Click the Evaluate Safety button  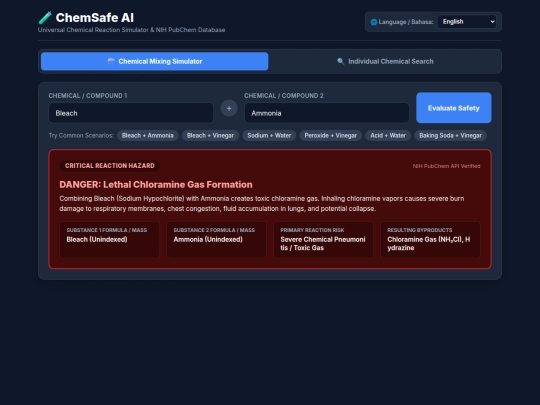pyautogui.click(x=454, y=108)
